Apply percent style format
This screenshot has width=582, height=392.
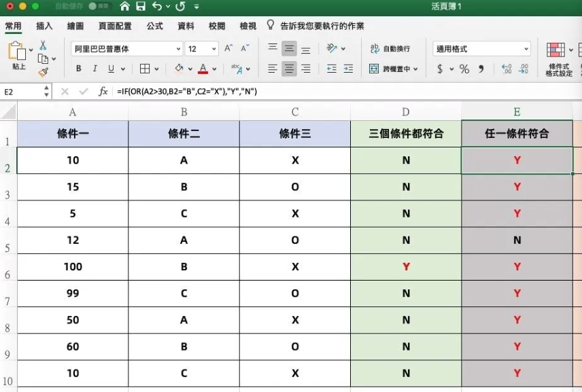464,69
